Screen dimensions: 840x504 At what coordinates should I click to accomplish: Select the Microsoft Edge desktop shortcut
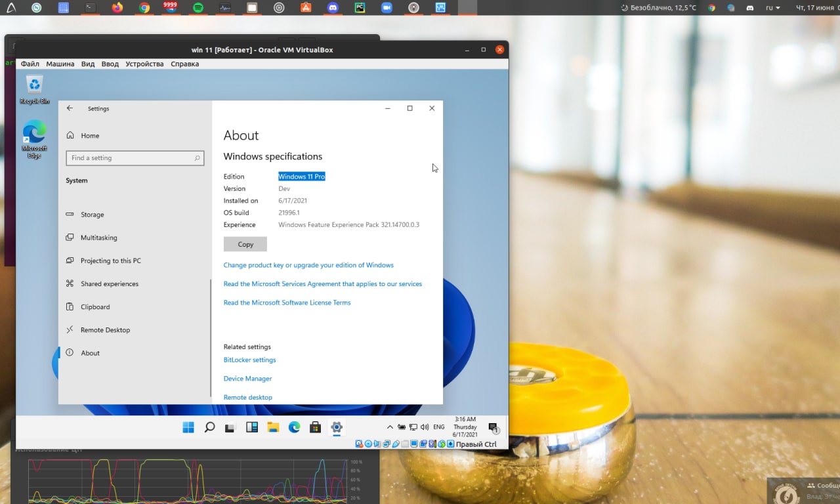(x=34, y=139)
